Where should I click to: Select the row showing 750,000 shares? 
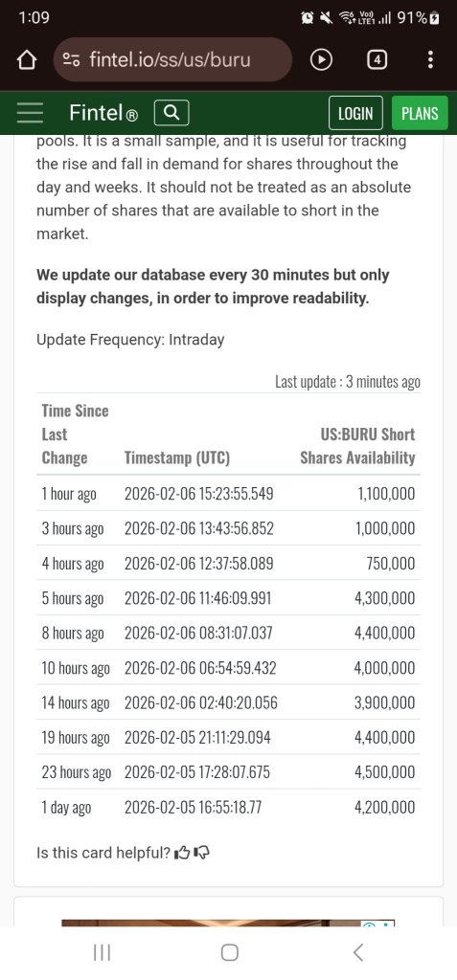pyautogui.click(x=228, y=563)
